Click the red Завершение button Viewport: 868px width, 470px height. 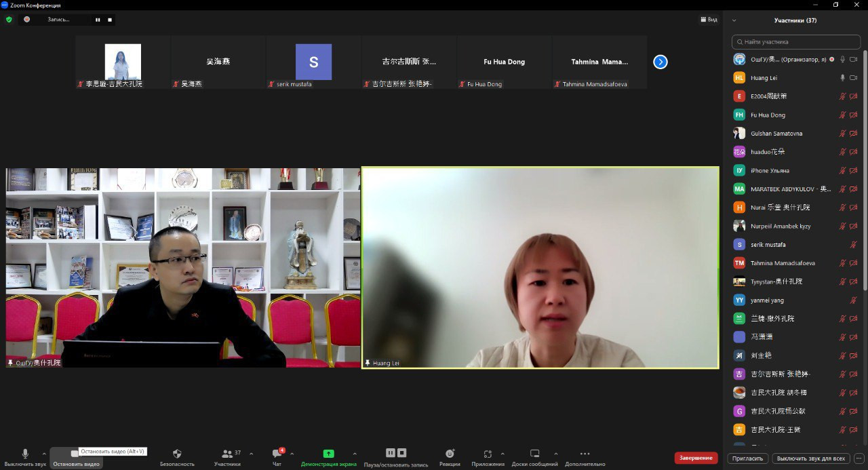[696, 458]
